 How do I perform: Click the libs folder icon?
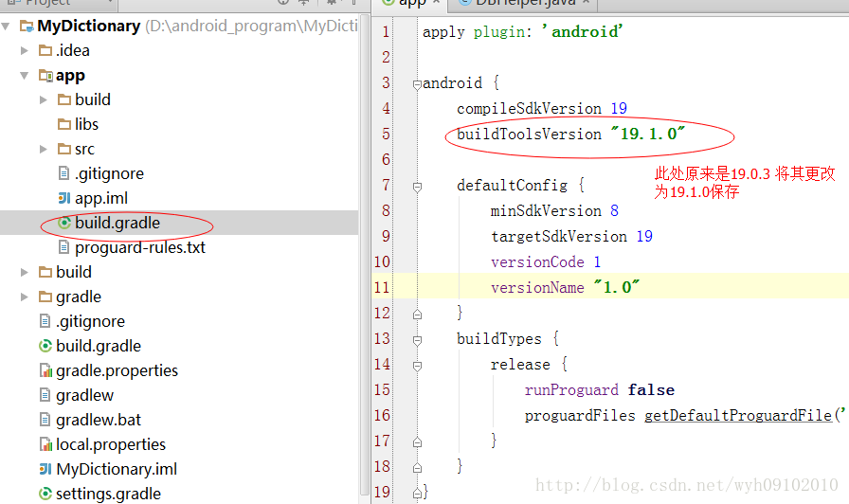64,124
